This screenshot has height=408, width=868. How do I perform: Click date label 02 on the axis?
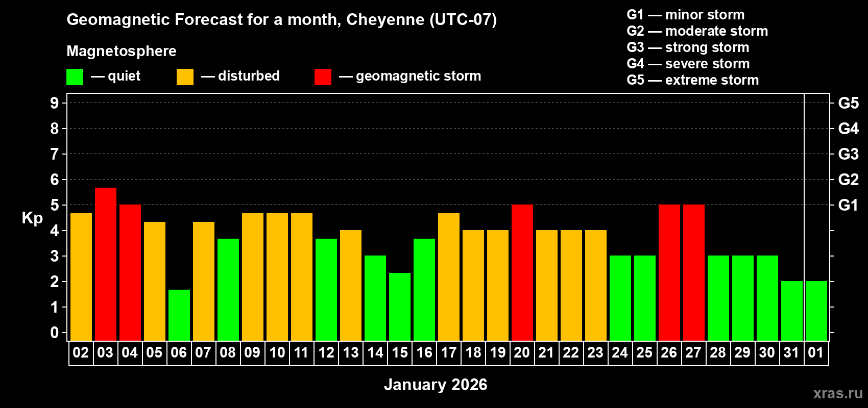81,352
